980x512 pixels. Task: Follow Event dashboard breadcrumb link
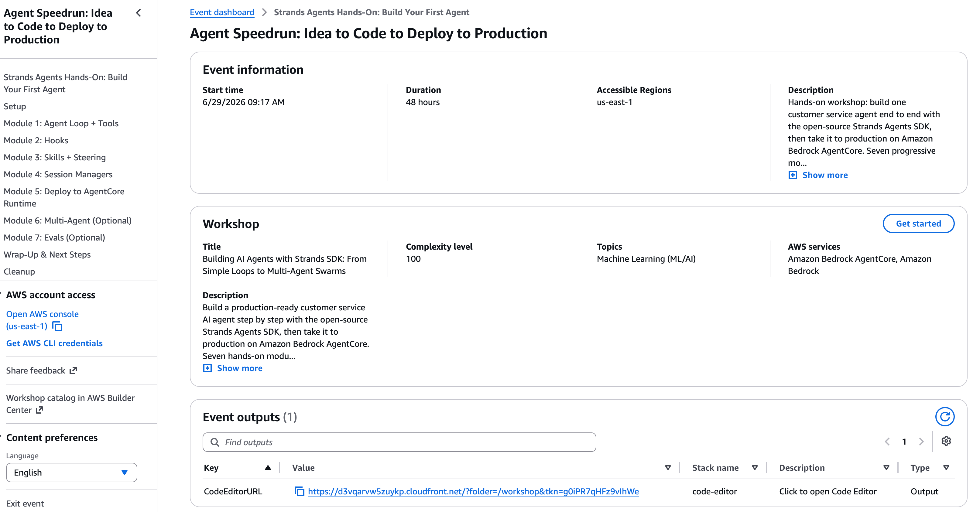point(222,12)
